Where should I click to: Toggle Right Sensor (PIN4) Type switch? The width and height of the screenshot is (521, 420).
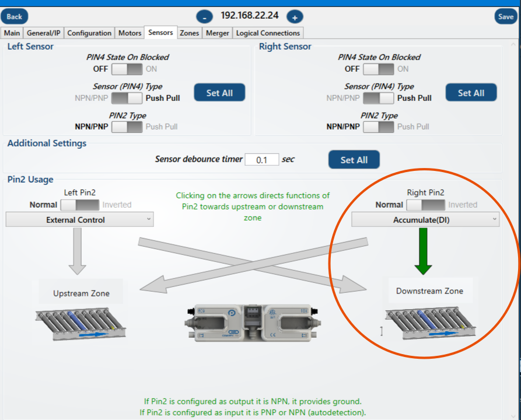[x=379, y=99]
